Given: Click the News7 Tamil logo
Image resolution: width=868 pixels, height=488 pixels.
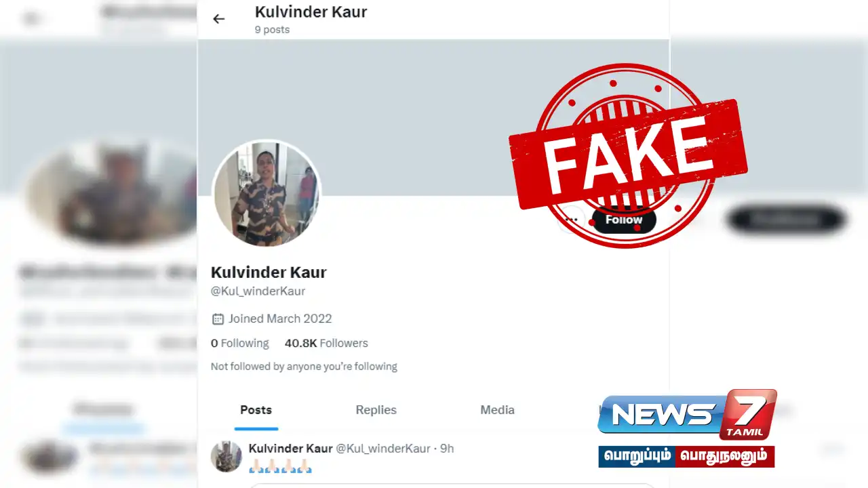Looking at the screenshot, I should point(687,414).
